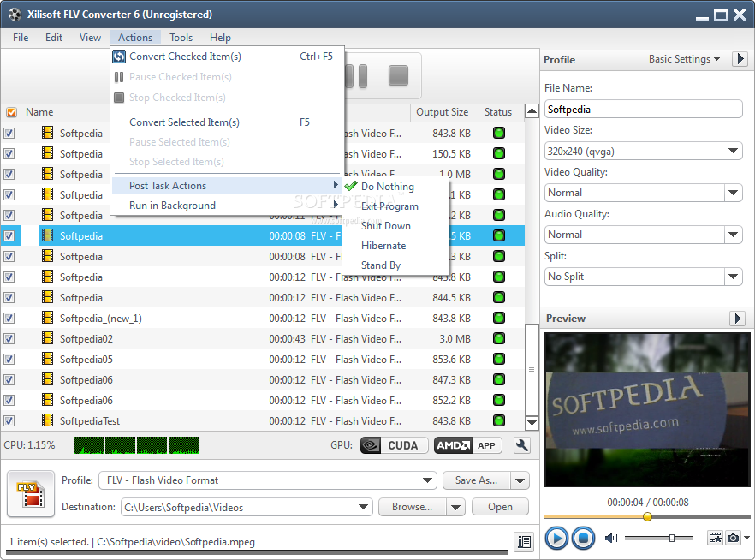755x560 pixels.
Task: Click film icon of Softpedia02 row
Action: coord(47,338)
